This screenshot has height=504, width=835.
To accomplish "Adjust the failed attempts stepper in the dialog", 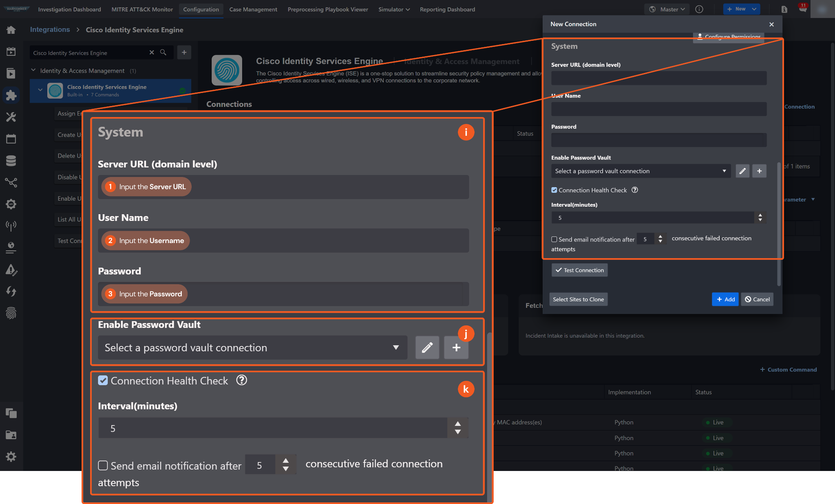I will point(660,239).
